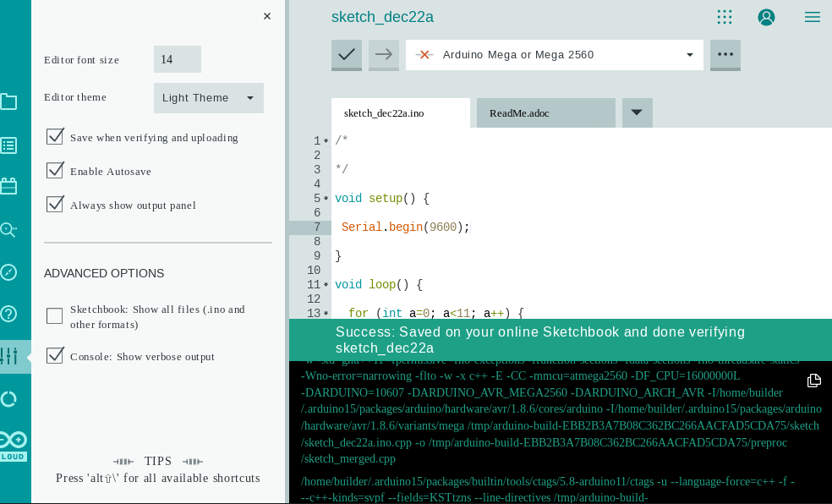
Task: Open the tabs dropdown arrow
Action: coord(637,112)
